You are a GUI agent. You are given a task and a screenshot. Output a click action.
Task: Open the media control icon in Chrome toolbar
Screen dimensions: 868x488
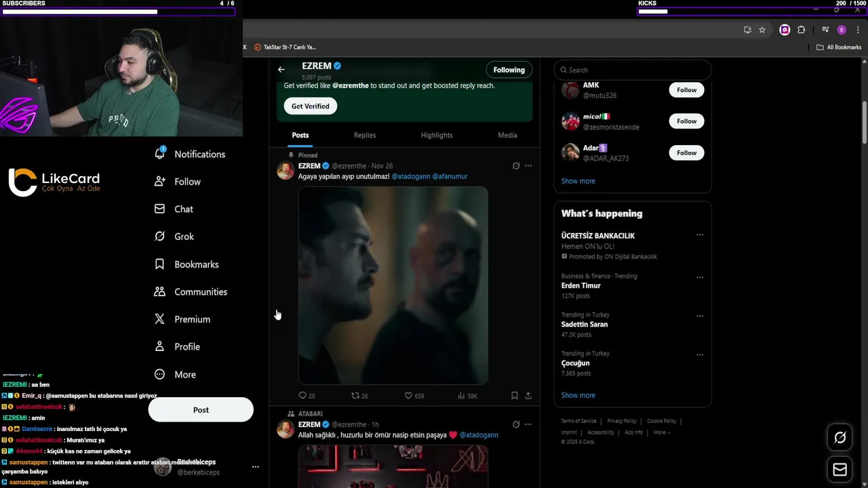[x=825, y=30]
